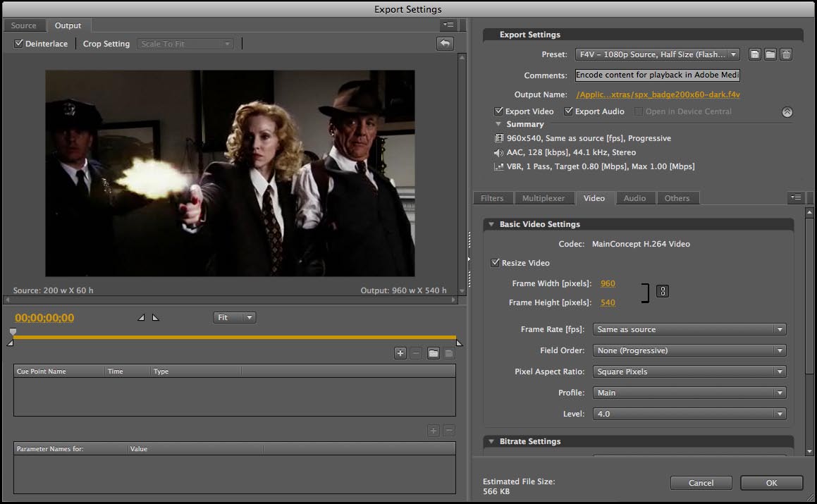This screenshot has height=504, width=817.
Task: Switch to the Audio tab
Action: tap(634, 198)
